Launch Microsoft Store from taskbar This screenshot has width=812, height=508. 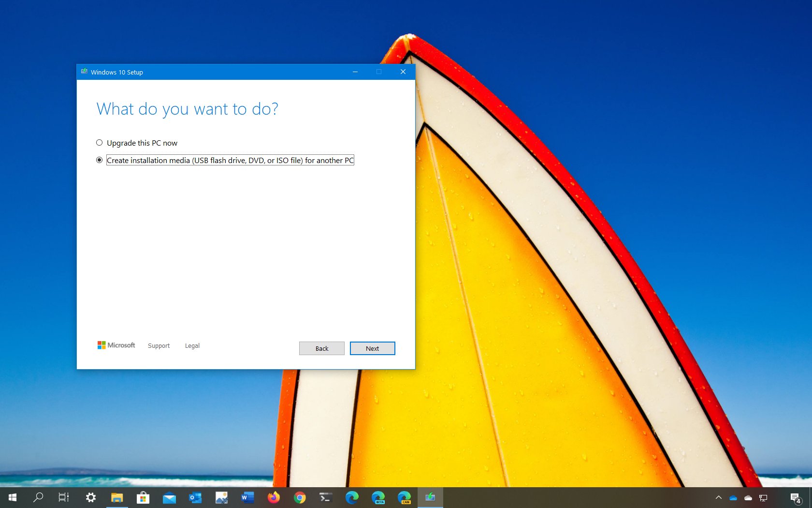(x=143, y=497)
